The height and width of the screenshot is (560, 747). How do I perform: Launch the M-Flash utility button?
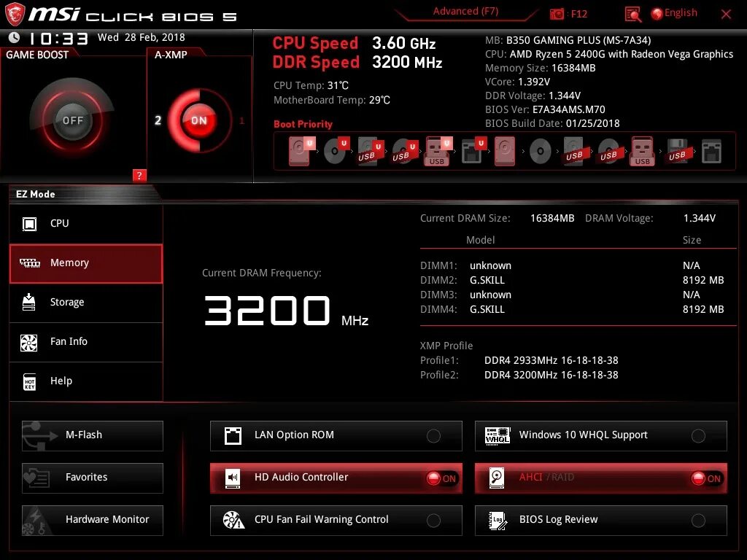tap(93, 436)
